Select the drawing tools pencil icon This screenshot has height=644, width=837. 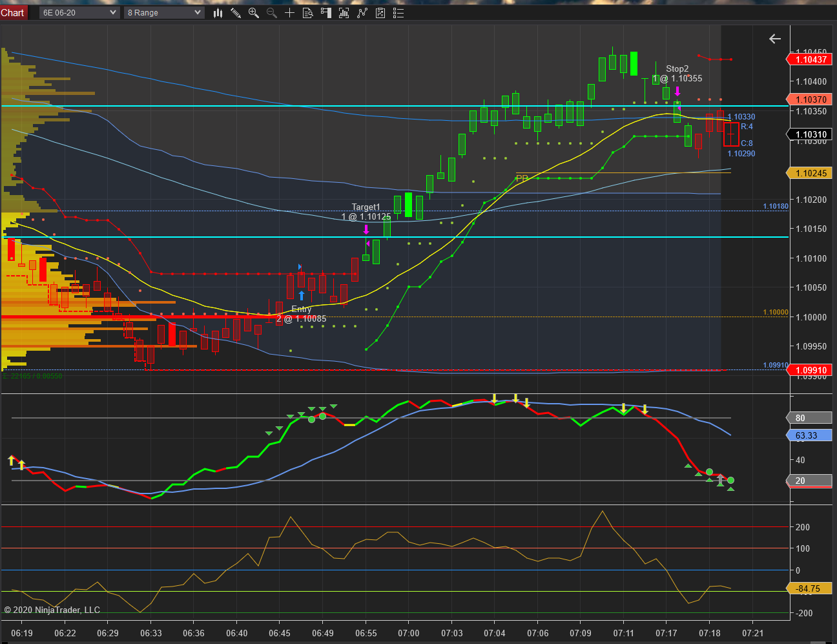tap(236, 13)
